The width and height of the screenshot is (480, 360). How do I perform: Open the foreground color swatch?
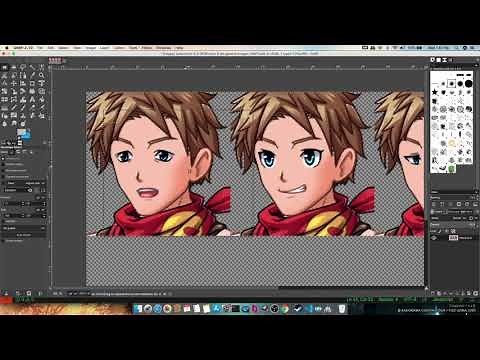21,132
